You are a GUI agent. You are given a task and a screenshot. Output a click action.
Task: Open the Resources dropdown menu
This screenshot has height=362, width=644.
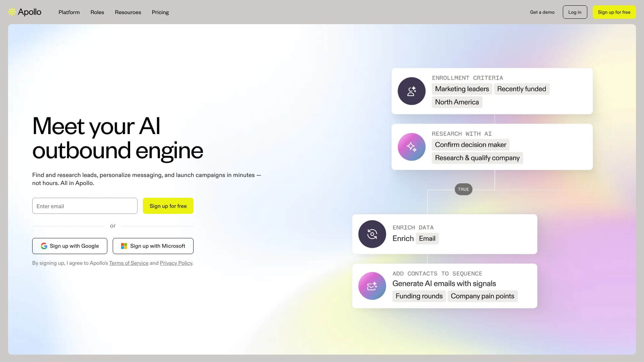tap(128, 12)
